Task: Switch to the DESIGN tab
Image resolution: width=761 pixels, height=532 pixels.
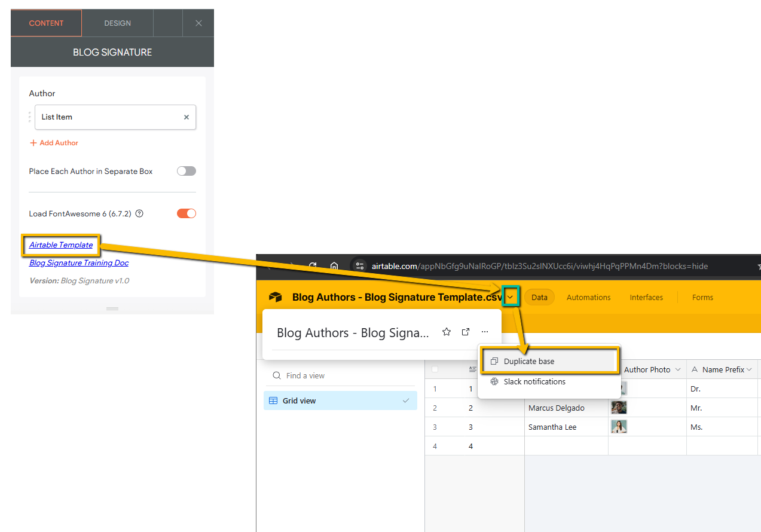Action: (118, 23)
